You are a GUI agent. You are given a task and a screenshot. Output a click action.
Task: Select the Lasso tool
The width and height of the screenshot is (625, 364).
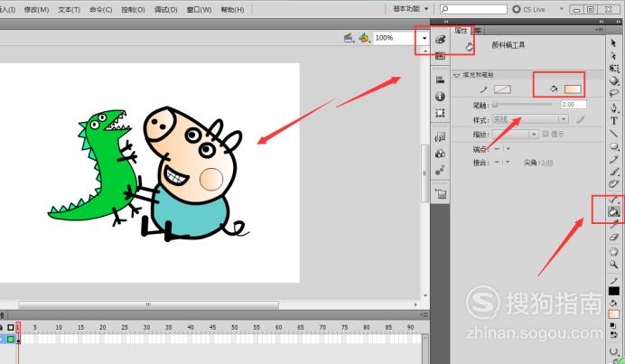pos(614,94)
